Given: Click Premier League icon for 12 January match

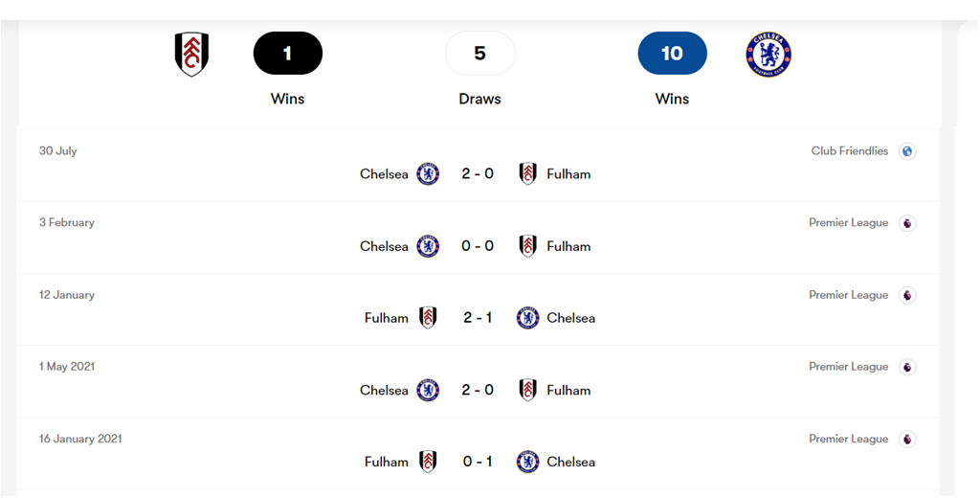Looking at the screenshot, I should [907, 295].
